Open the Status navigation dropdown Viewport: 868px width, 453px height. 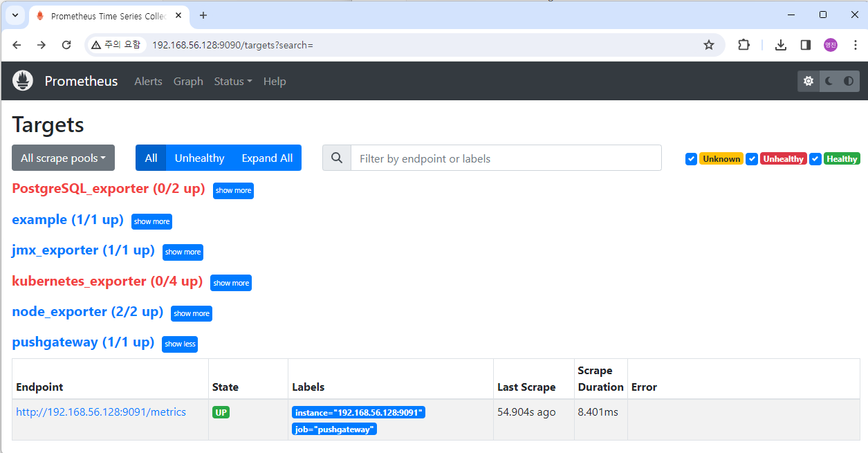click(x=233, y=81)
